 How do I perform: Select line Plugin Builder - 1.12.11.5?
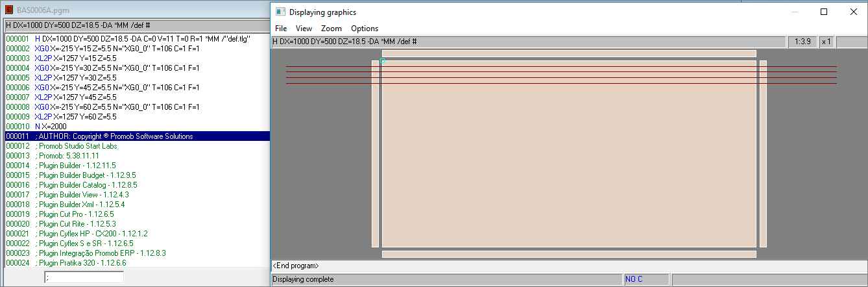pos(137,166)
